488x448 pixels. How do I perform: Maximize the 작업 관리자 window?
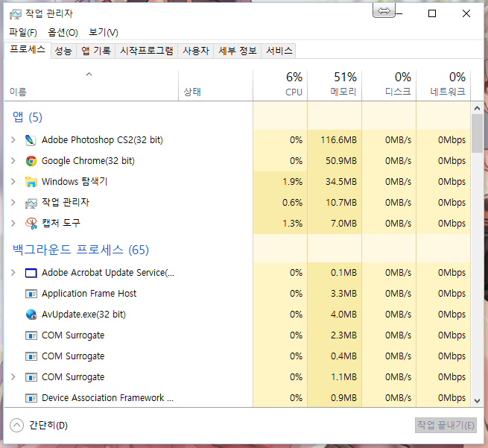coord(432,13)
